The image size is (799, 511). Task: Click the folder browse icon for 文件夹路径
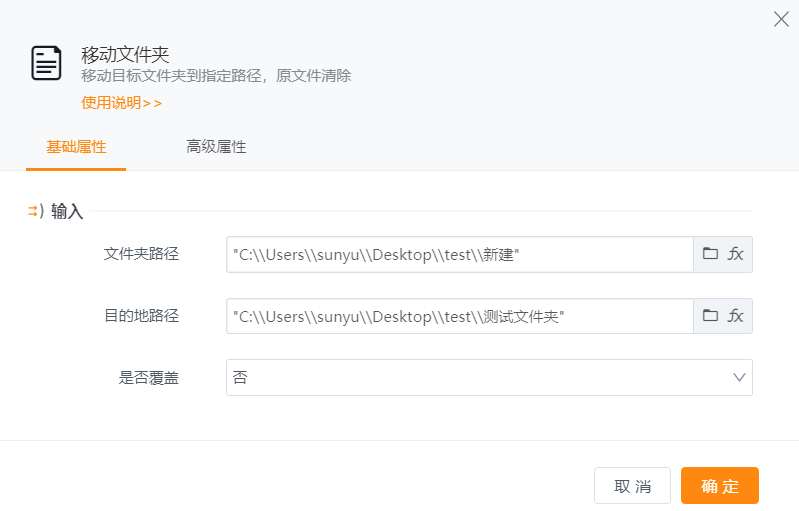710,254
